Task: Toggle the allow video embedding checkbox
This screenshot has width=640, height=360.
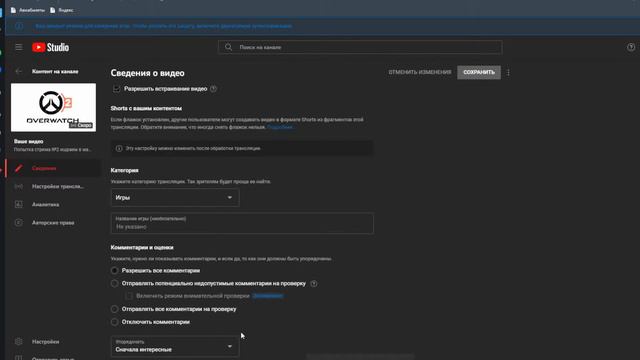Action: (117, 89)
